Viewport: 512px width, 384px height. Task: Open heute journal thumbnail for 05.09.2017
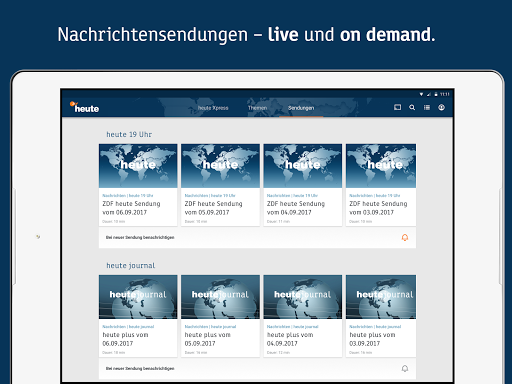(x=220, y=297)
